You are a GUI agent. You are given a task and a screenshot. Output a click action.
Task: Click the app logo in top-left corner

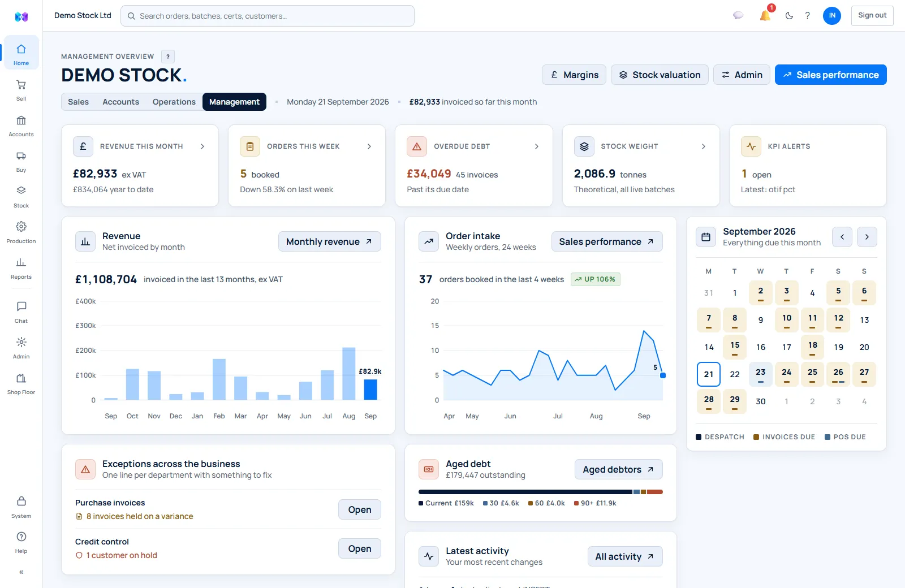(21, 16)
